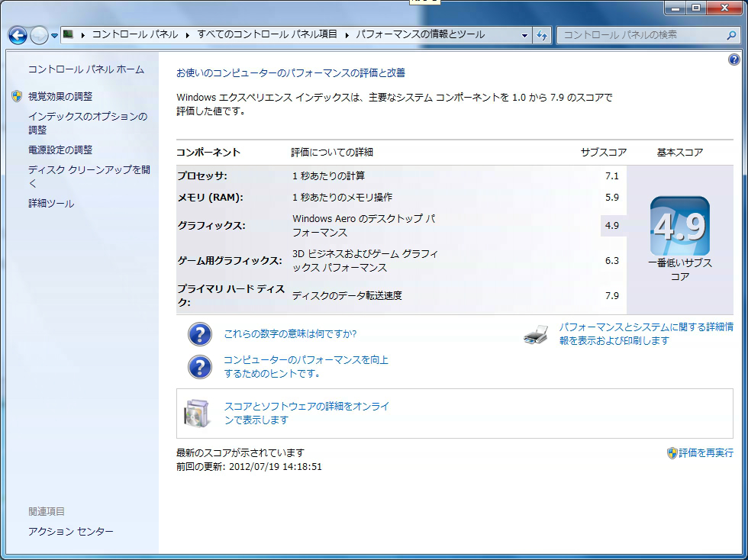This screenshot has width=748, height=560.
Task: Open コンピューターのパフォーマンスを向上 hints link
Action: pyautogui.click(x=306, y=366)
